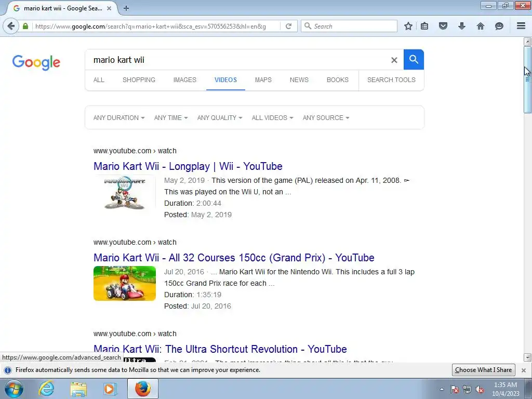
Task: Click the Longplay video thumbnail
Action: point(125,193)
